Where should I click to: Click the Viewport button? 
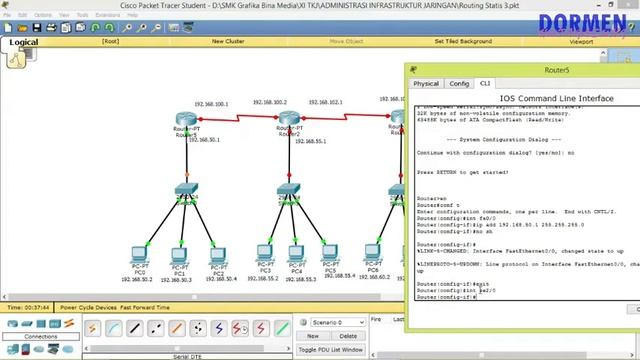[x=581, y=42]
